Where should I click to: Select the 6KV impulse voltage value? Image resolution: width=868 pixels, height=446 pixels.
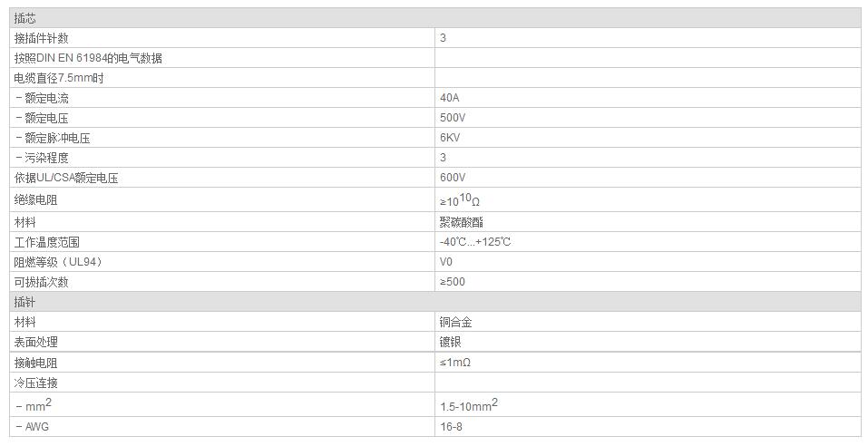450,138
